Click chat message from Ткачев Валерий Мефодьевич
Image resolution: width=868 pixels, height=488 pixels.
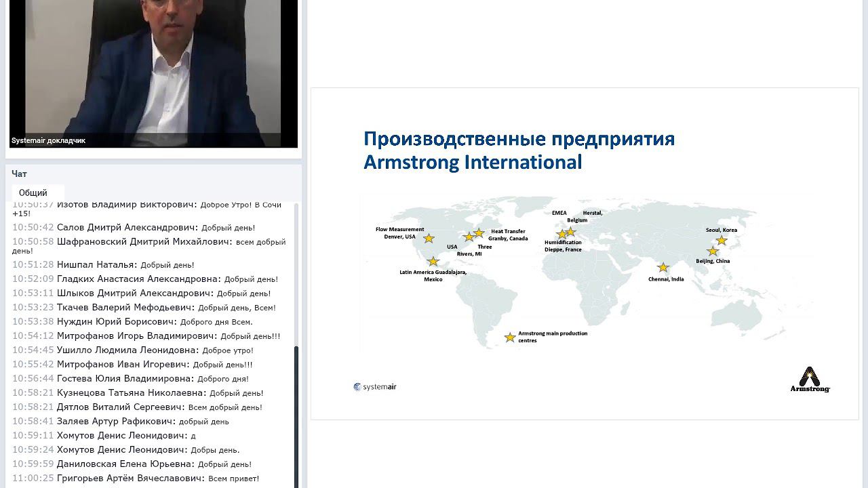coord(144,308)
